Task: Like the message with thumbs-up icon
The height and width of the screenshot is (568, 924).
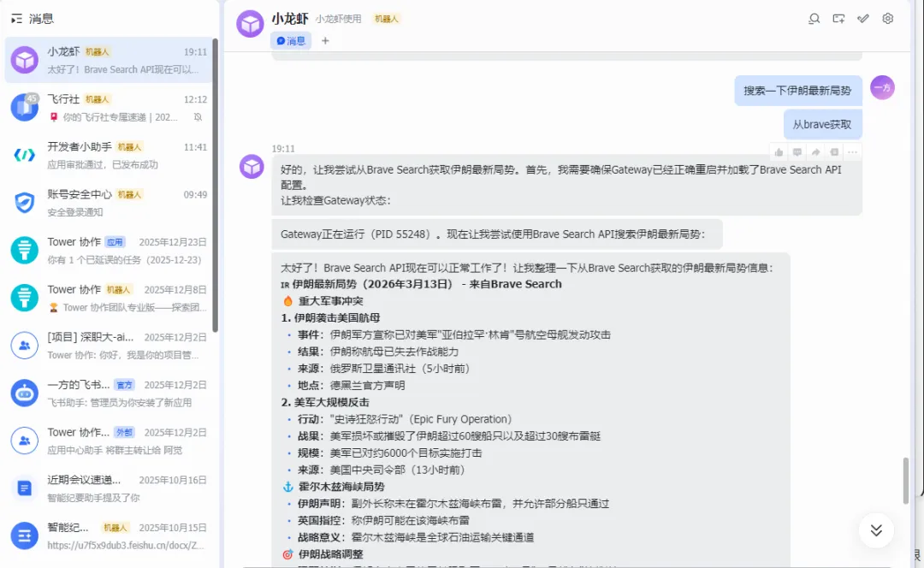Action: pos(779,152)
